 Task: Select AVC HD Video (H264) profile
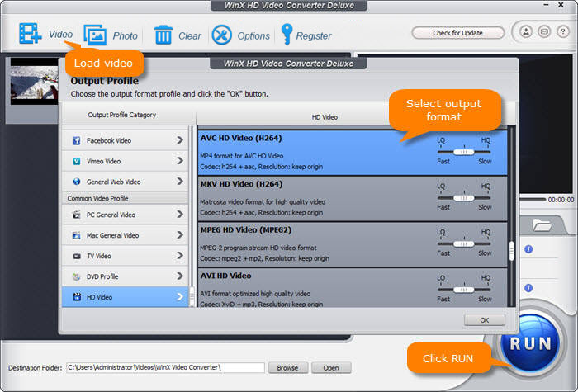pyautogui.click(x=353, y=152)
